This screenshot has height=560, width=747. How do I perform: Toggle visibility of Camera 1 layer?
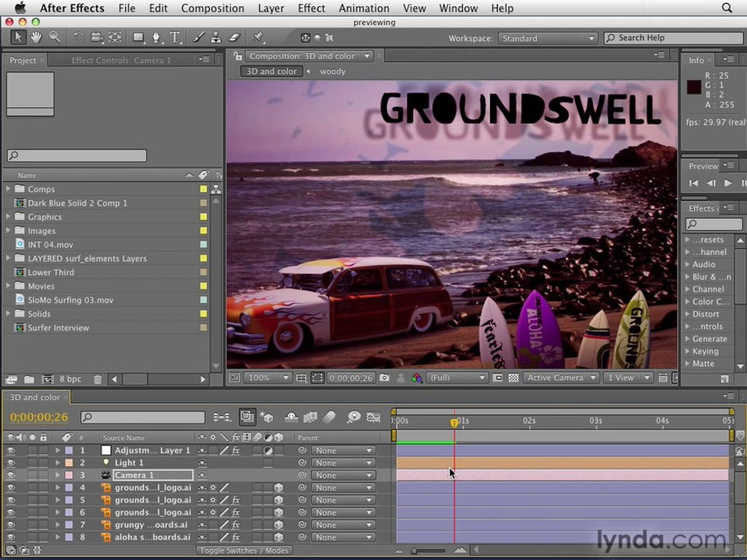[10, 475]
